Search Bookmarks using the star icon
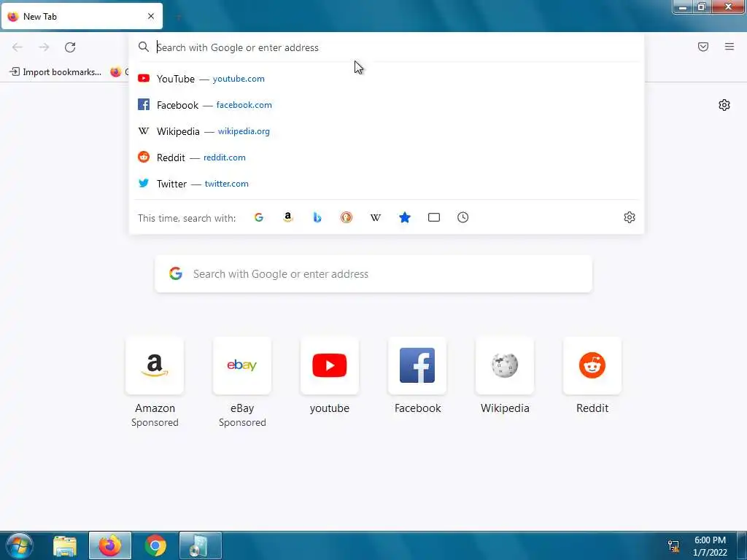This screenshot has height=560, width=747. (404, 217)
